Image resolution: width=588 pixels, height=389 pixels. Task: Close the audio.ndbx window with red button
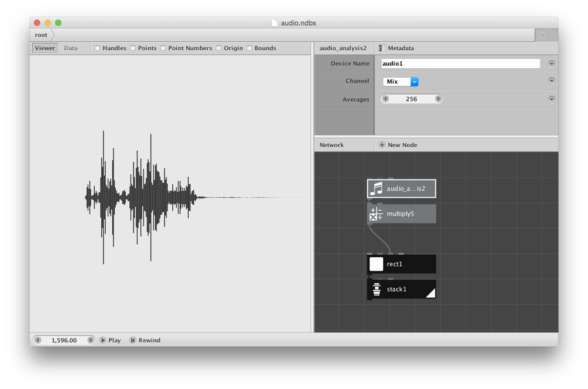click(x=37, y=23)
